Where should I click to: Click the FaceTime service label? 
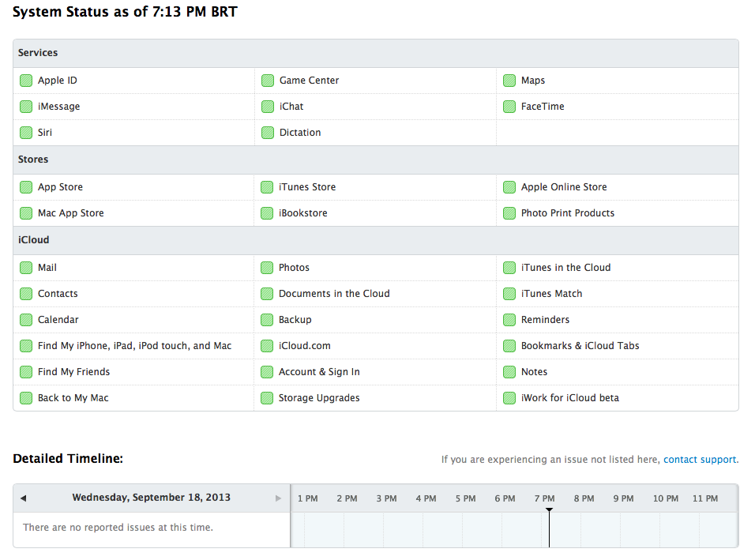(x=543, y=107)
